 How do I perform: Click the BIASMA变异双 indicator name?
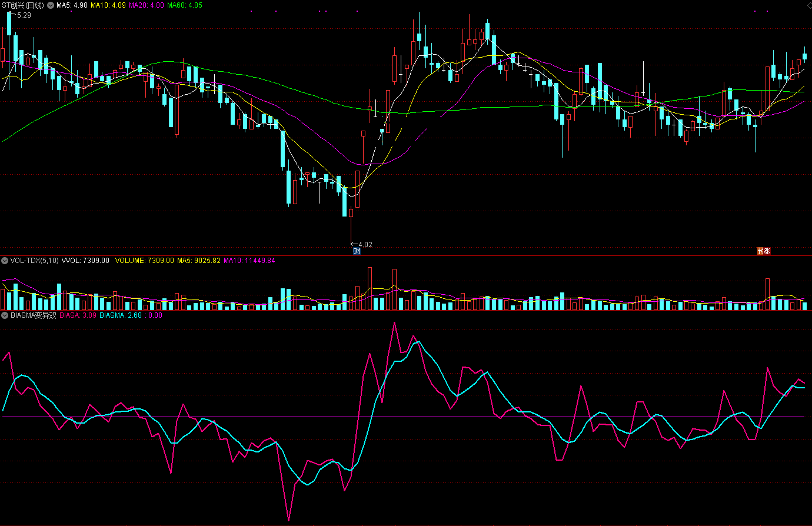click(34, 315)
